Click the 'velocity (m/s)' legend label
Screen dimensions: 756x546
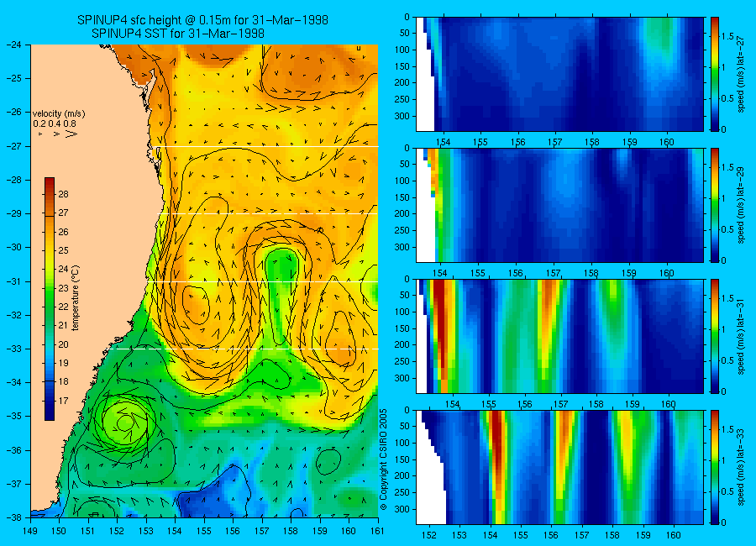(59, 114)
